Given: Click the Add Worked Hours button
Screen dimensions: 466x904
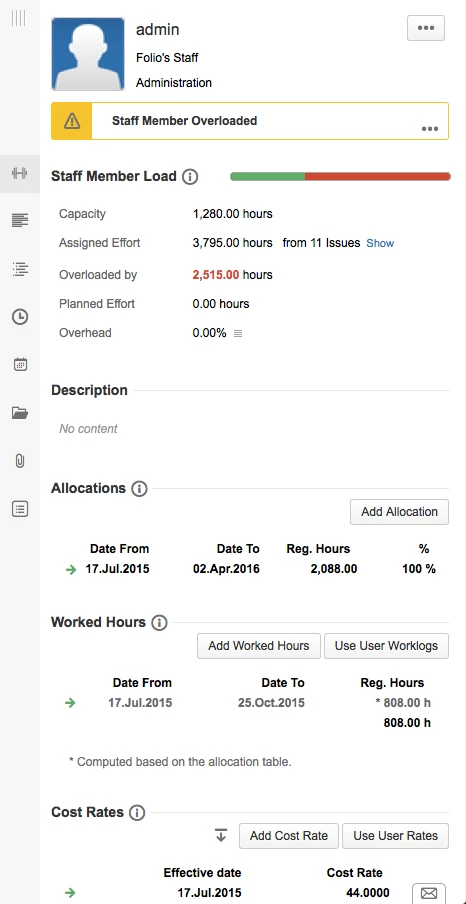Looking at the screenshot, I should tap(258, 646).
